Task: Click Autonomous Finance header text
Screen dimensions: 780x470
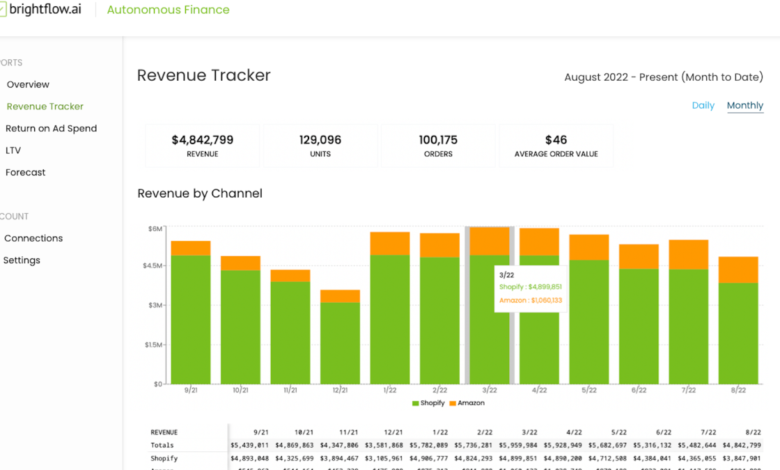Action: click(x=168, y=10)
